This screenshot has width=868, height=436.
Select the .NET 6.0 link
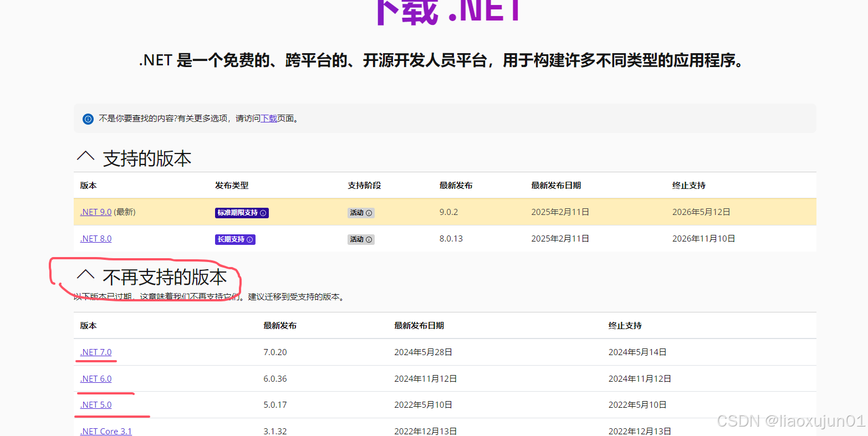tap(96, 379)
